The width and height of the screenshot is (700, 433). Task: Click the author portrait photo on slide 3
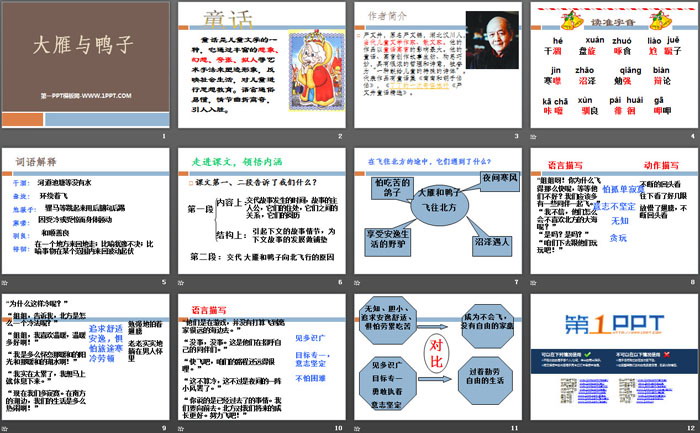[492, 40]
